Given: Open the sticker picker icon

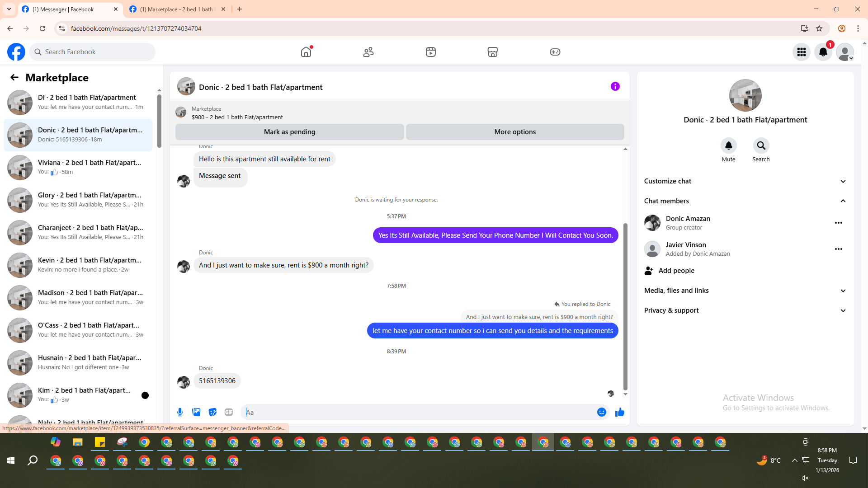Looking at the screenshot, I should [x=212, y=412].
